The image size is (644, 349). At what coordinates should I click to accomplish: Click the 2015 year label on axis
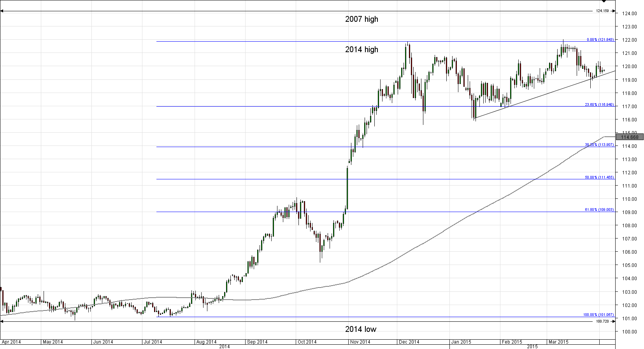point(532,347)
